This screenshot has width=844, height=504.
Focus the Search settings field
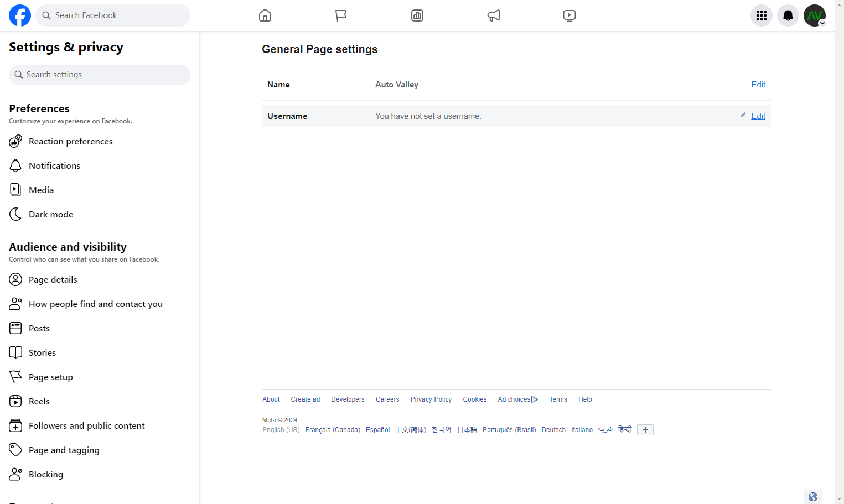pos(100,75)
